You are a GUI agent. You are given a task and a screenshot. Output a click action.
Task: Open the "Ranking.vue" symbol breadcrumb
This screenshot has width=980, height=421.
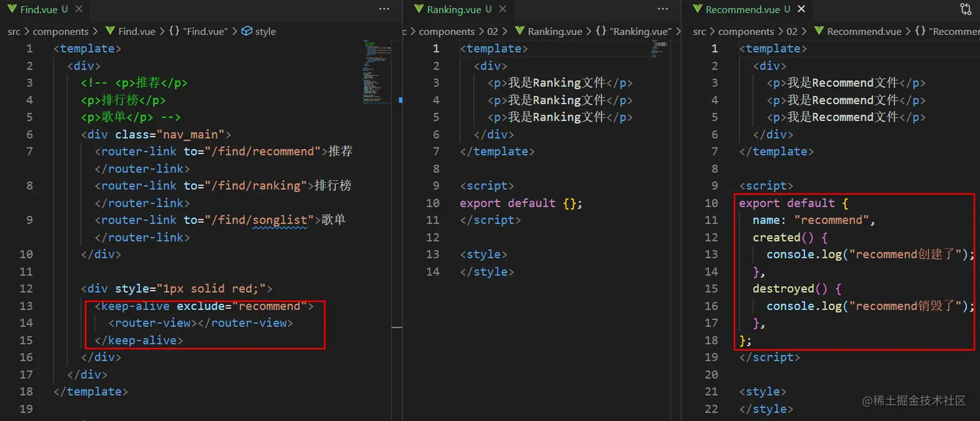(x=641, y=31)
